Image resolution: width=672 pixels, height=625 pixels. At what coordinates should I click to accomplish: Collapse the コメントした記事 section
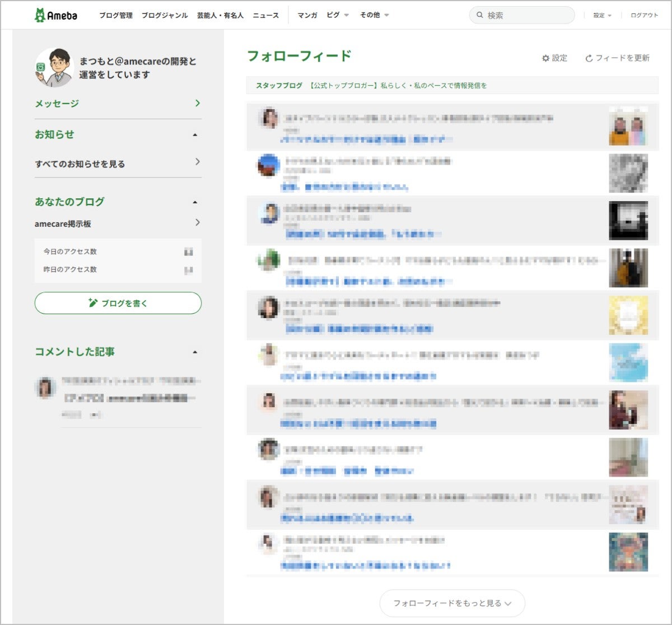click(x=195, y=352)
